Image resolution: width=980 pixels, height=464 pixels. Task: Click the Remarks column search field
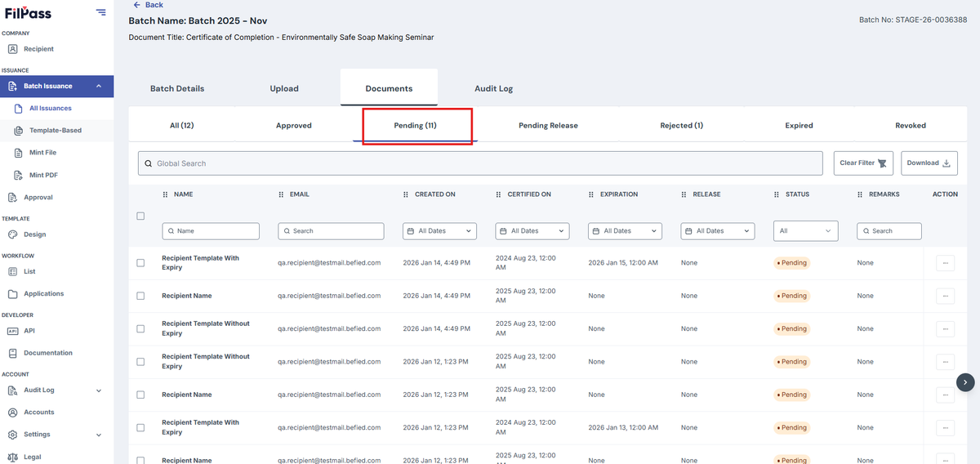pos(889,231)
